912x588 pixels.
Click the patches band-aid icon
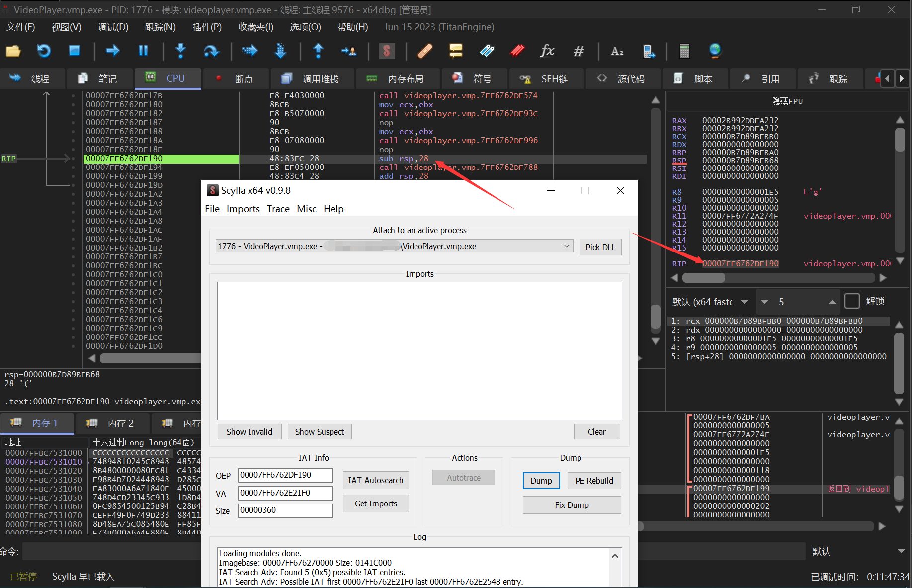pos(424,51)
